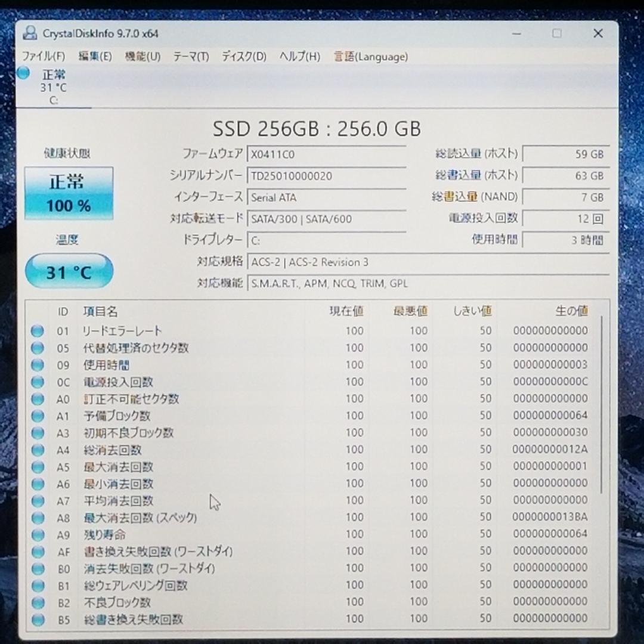This screenshot has width=644, height=644.
Task: Open the 機能(U) menu
Action: [141, 57]
